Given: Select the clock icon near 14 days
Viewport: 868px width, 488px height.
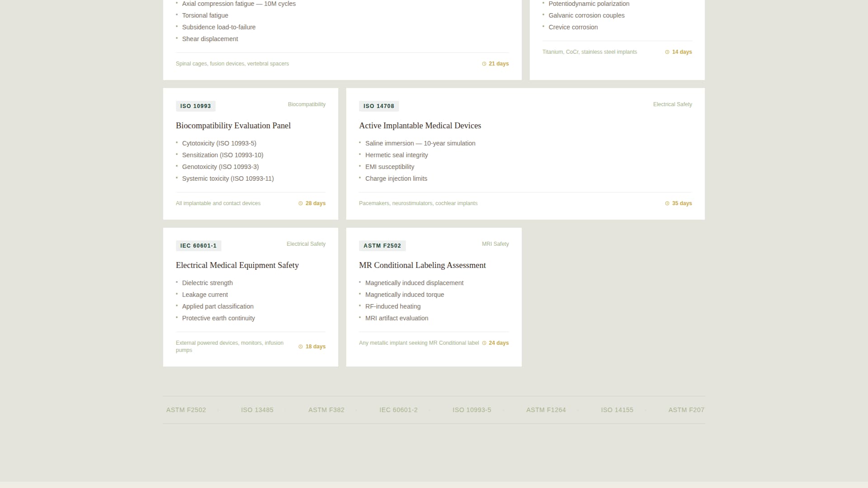Looking at the screenshot, I should tap(668, 52).
